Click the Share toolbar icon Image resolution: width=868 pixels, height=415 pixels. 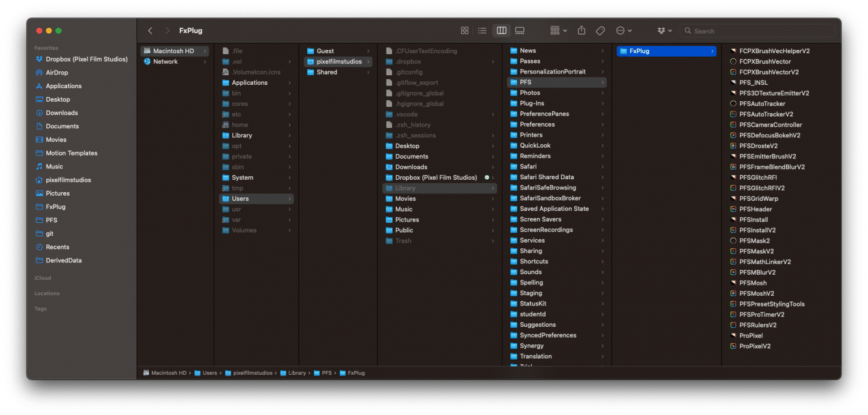581,31
